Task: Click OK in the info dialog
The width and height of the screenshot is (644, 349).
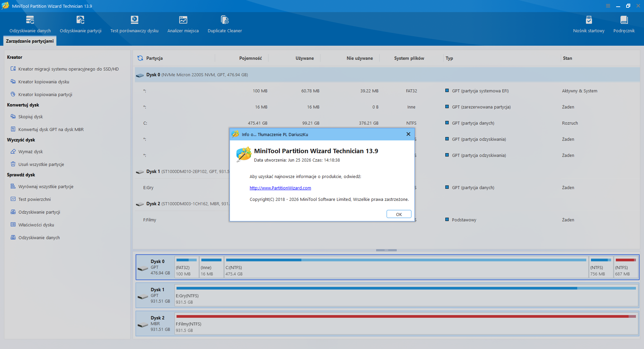Action: click(x=399, y=214)
